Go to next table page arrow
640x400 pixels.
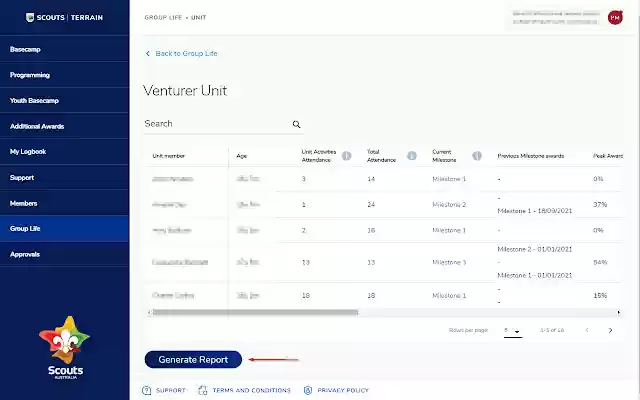(x=610, y=330)
